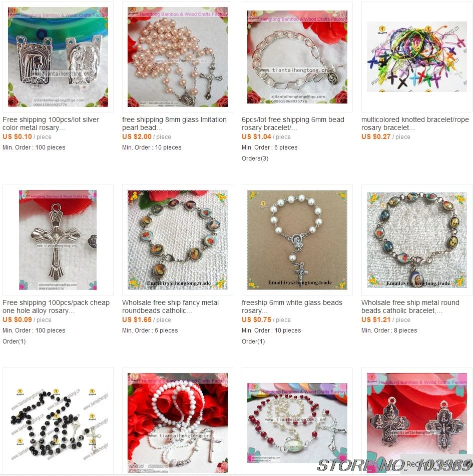View the chain link rosary bracelet photo

click(x=297, y=57)
